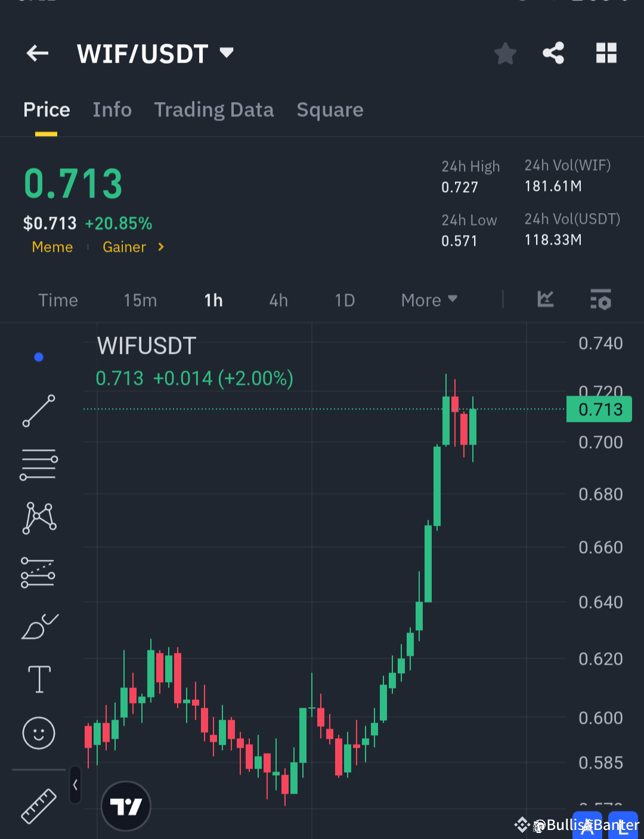Image resolution: width=644 pixels, height=839 pixels.
Task: Click the line chart style icon
Action: tap(544, 300)
